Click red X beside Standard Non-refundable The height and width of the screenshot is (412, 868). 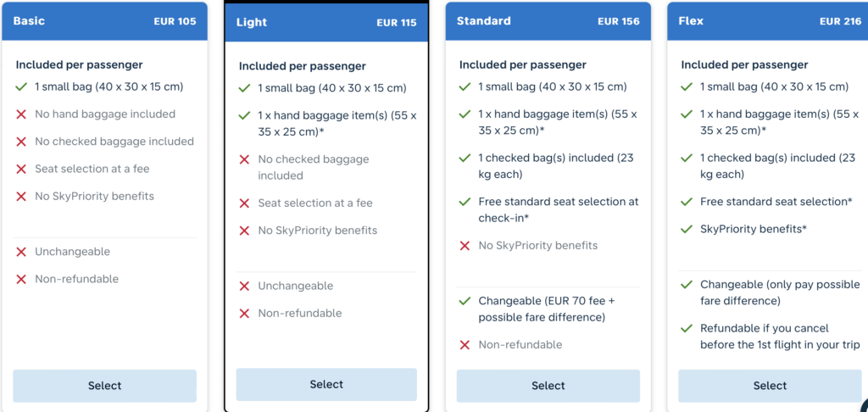[x=465, y=345]
